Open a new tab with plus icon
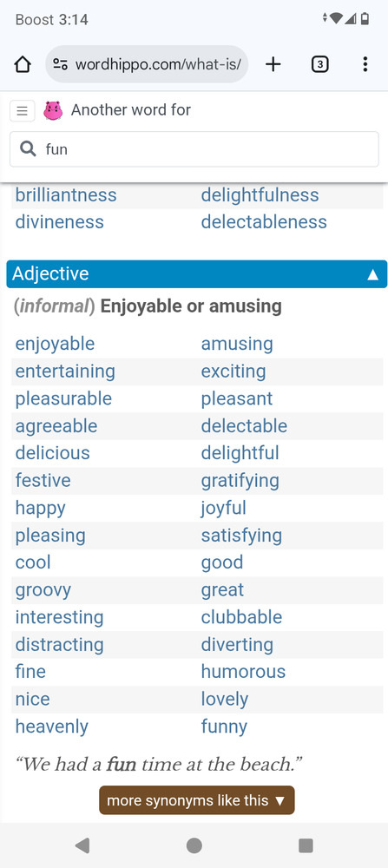Image resolution: width=388 pixels, height=868 pixels. [x=273, y=65]
